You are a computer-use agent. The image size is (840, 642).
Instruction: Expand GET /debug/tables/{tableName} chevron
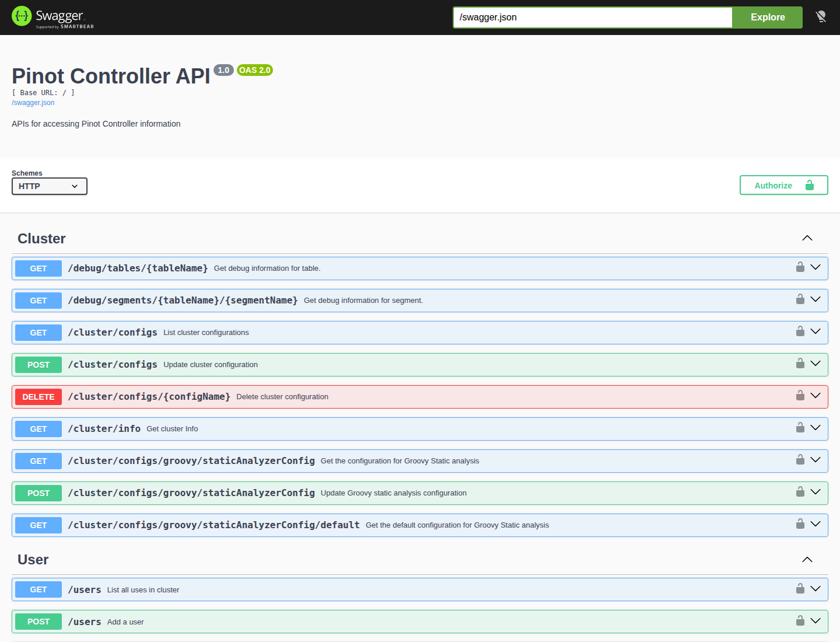click(815, 267)
